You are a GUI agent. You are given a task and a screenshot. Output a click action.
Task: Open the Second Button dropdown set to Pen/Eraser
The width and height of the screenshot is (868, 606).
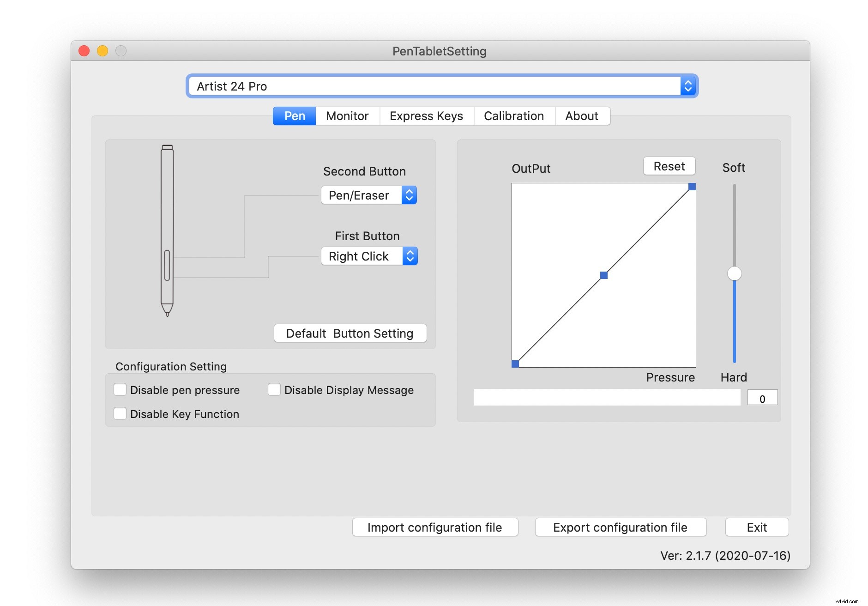(368, 195)
